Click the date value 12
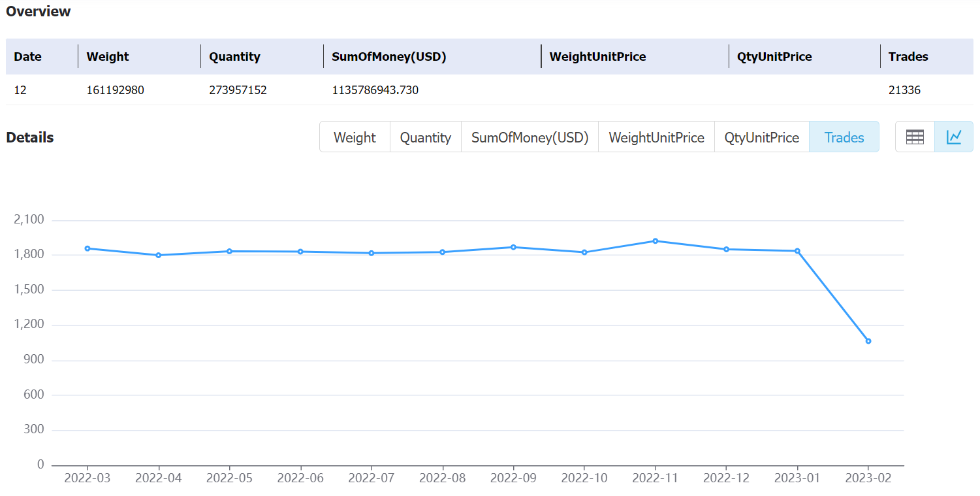This screenshot has width=980, height=496. pyautogui.click(x=20, y=90)
